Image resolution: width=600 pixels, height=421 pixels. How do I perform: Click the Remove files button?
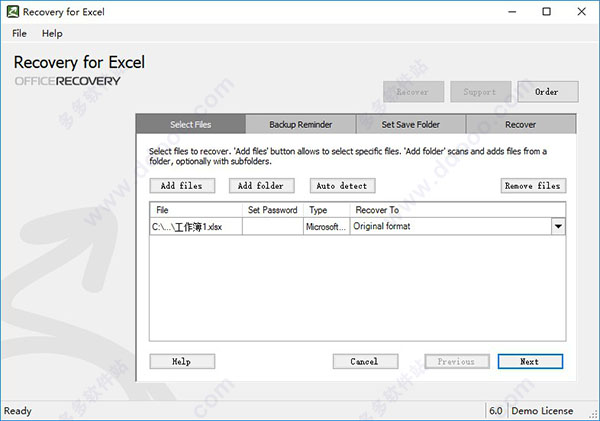point(533,186)
